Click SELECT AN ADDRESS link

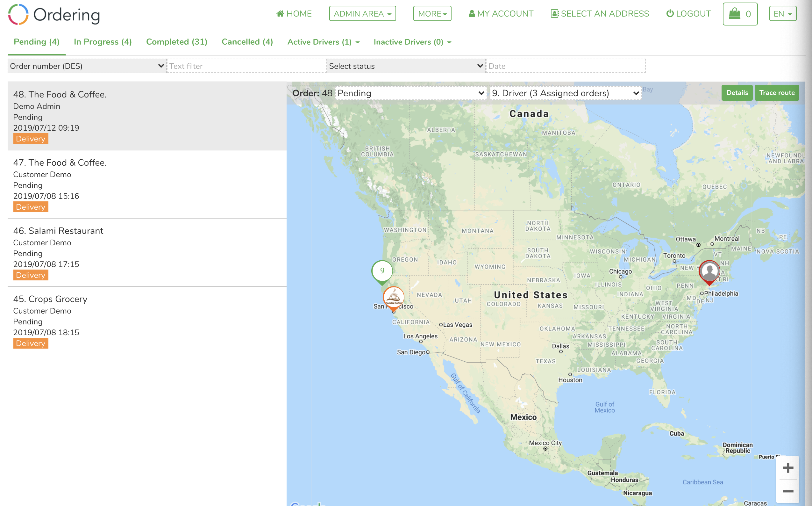click(600, 14)
